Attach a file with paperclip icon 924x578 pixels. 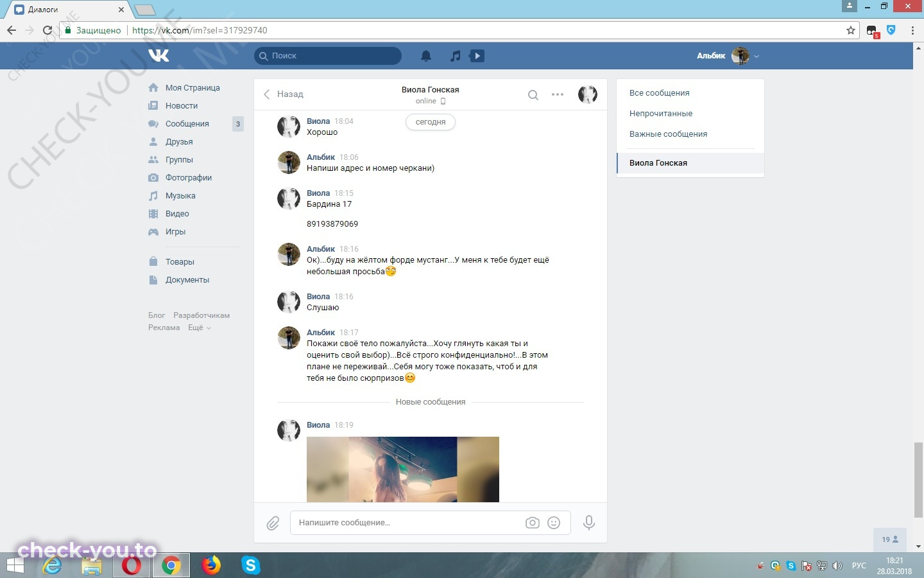click(x=273, y=523)
